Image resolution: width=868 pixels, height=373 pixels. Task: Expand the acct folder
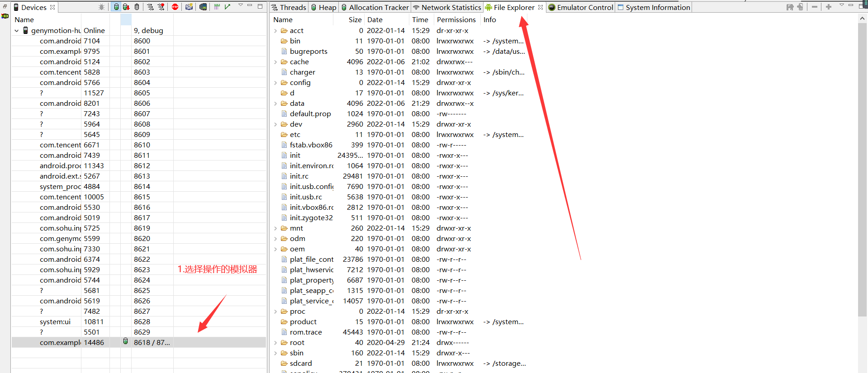click(275, 31)
